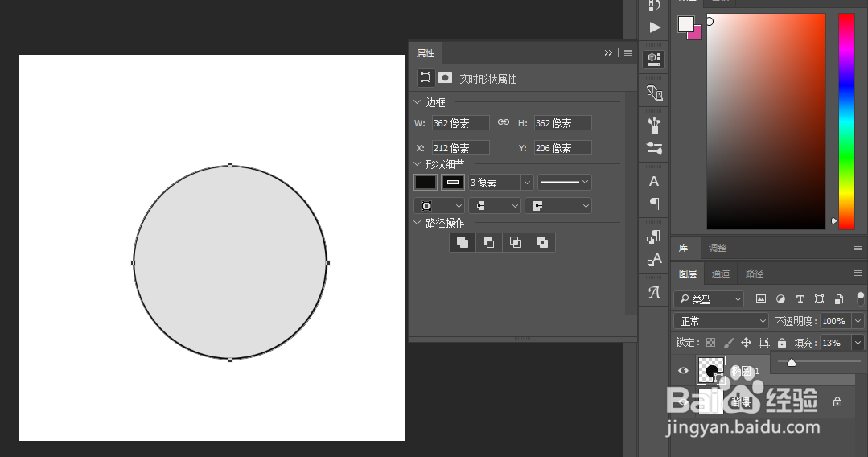Click the fill percentage slider handle
Image resolution: width=868 pixels, height=457 pixels.
click(x=792, y=362)
